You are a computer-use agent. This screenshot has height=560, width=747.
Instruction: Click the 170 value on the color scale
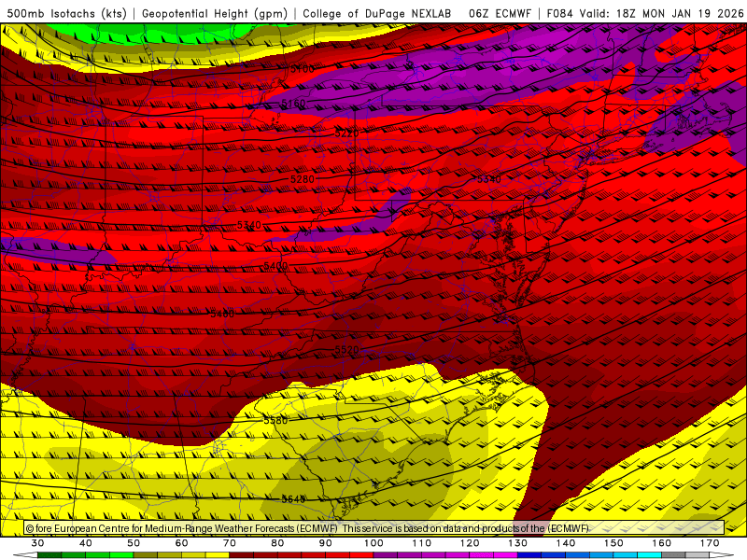coord(710,543)
